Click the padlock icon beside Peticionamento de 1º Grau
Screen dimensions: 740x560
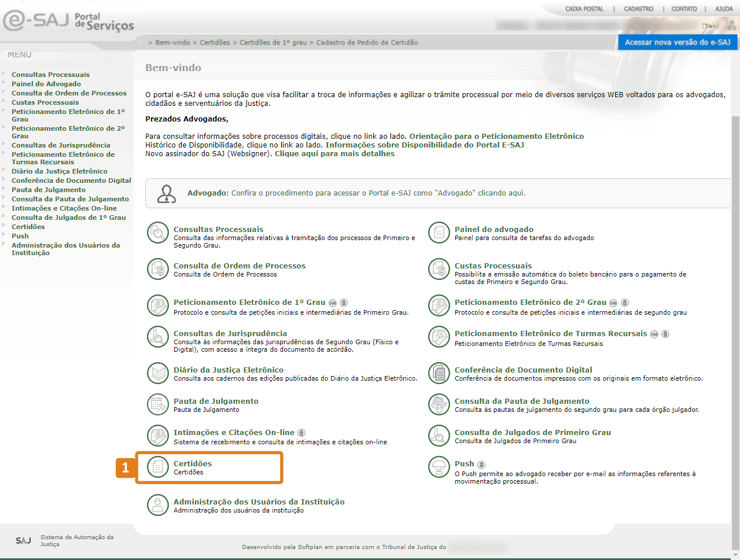(x=344, y=303)
